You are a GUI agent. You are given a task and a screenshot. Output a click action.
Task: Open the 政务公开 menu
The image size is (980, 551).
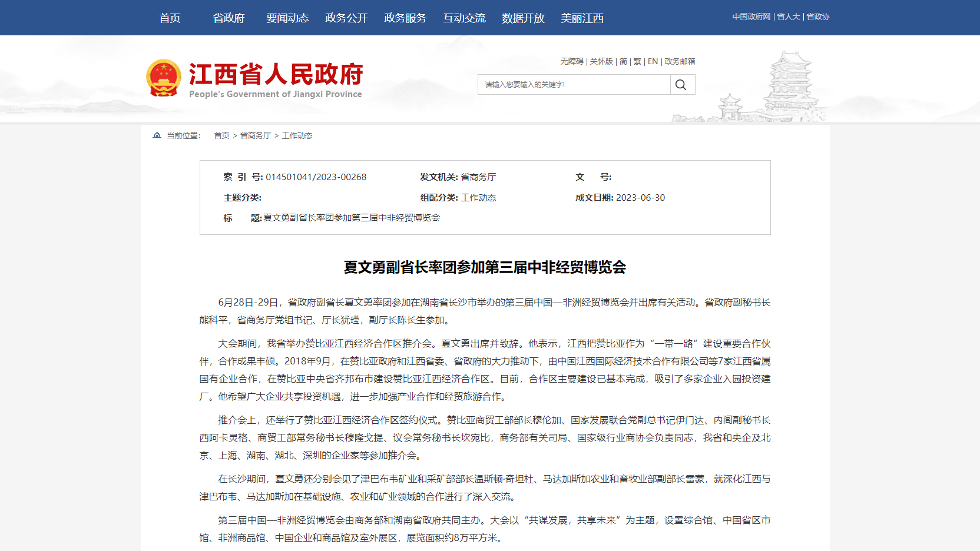[x=346, y=18]
